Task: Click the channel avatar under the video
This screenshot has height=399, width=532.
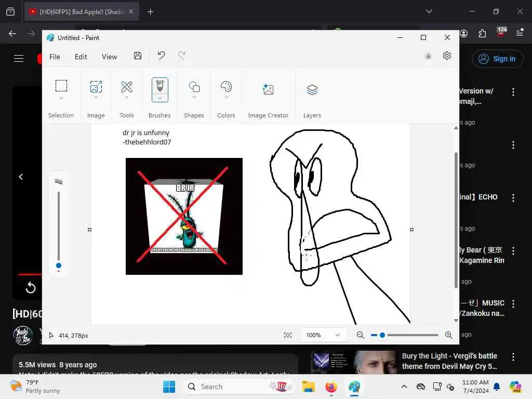Action: (x=23, y=335)
